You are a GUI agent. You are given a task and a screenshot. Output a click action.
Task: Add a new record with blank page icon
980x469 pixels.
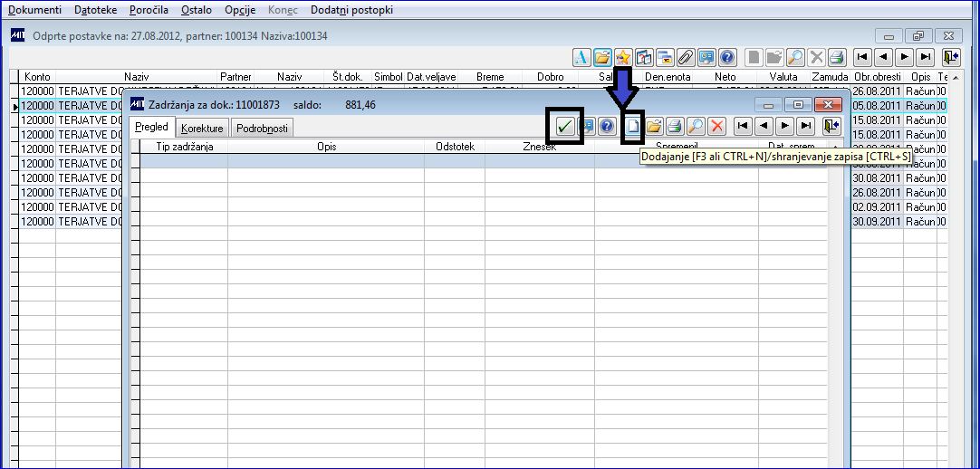(x=633, y=126)
